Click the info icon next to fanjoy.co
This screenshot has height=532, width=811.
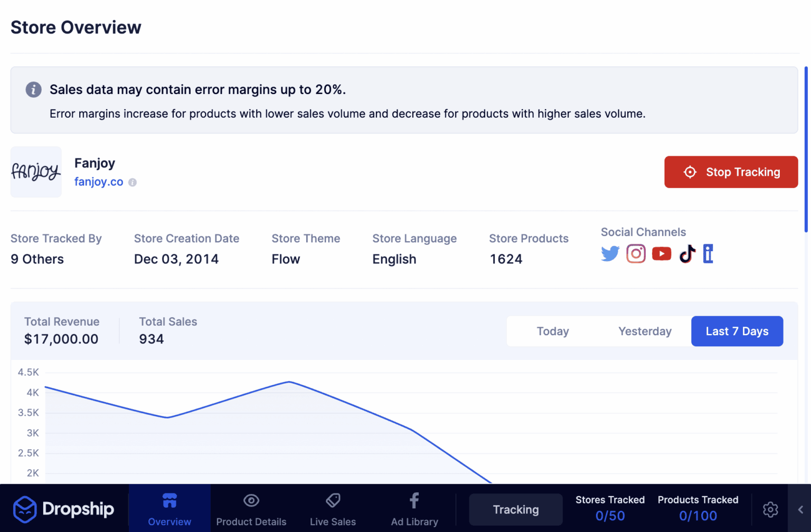click(133, 182)
